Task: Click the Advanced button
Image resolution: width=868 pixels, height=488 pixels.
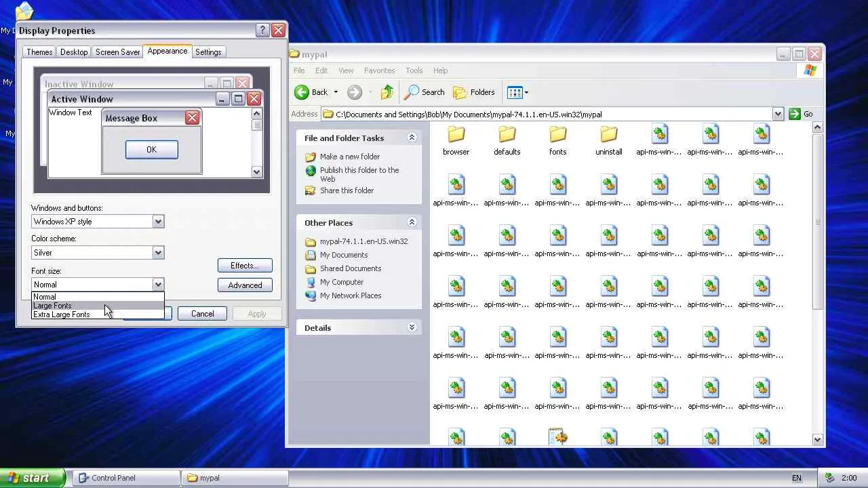Action: point(245,285)
